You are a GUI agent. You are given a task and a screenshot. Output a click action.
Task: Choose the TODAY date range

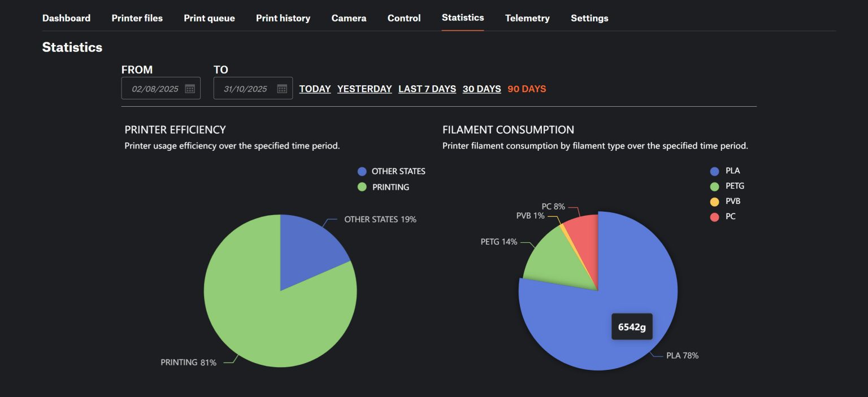(315, 89)
